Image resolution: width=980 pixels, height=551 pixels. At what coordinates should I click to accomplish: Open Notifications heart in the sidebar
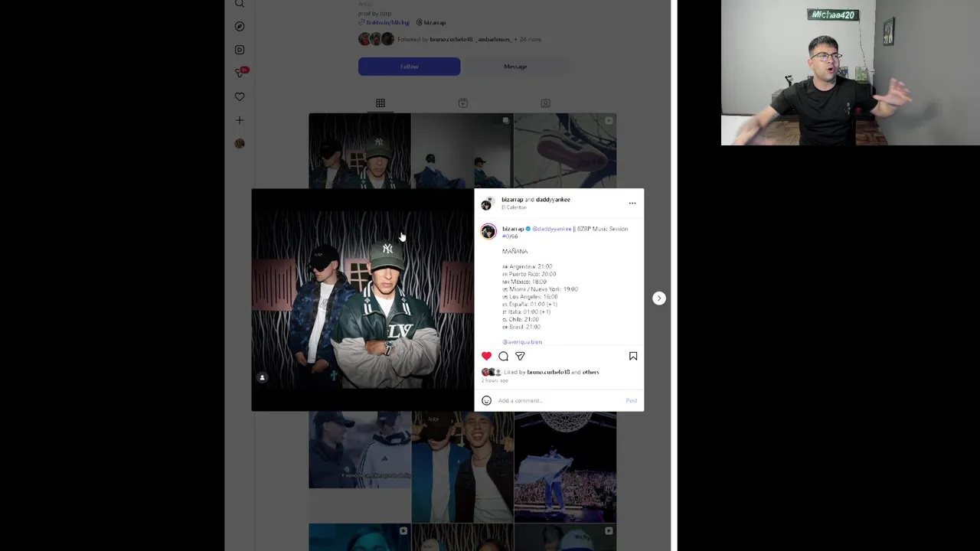tap(240, 96)
